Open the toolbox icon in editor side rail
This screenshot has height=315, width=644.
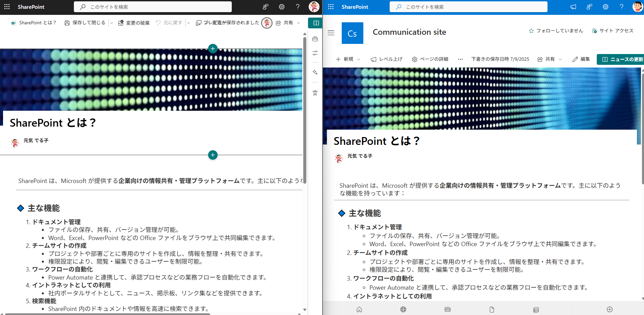(x=315, y=39)
